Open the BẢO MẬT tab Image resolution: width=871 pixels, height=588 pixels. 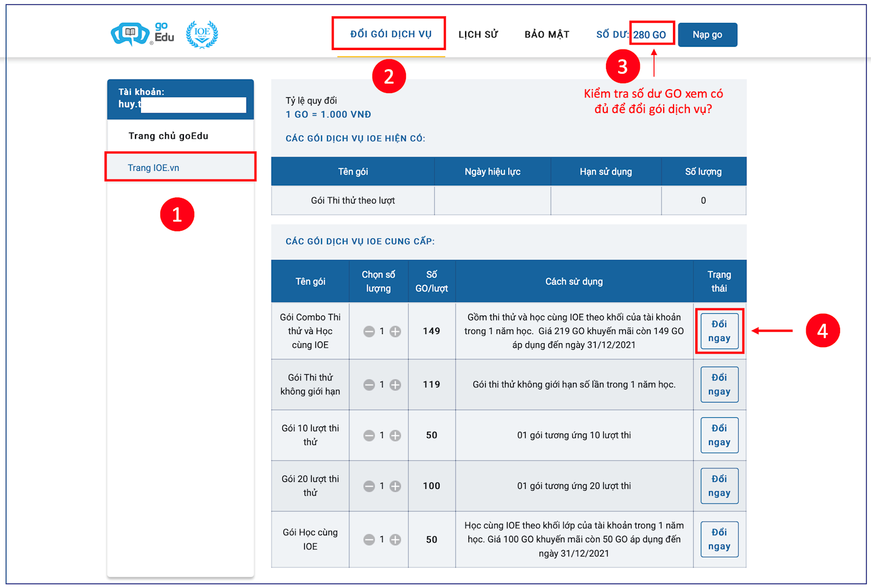[x=547, y=34]
